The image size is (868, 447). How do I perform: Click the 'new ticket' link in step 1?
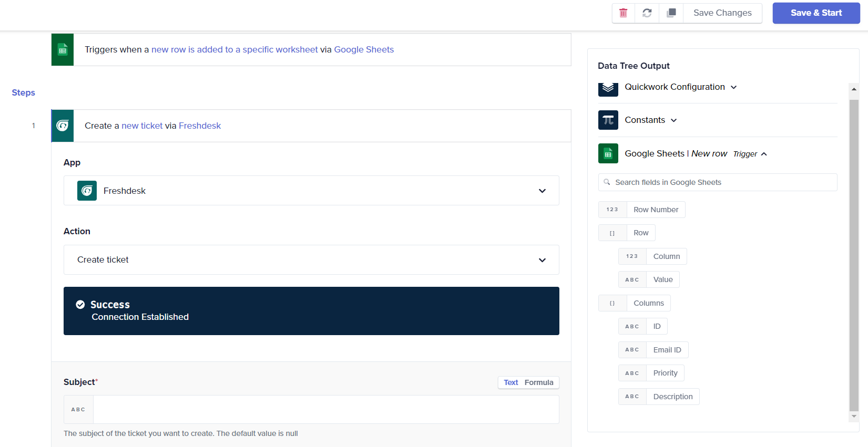pyautogui.click(x=142, y=126)
